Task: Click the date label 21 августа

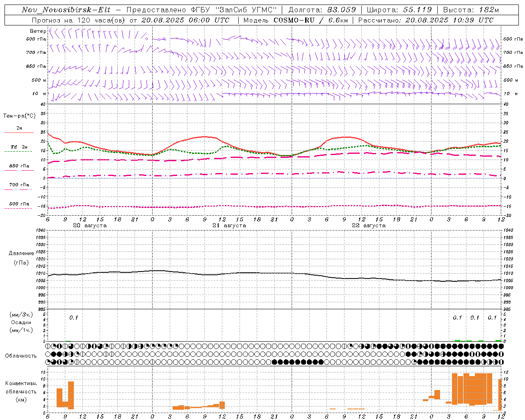Action: click(229, 226)
